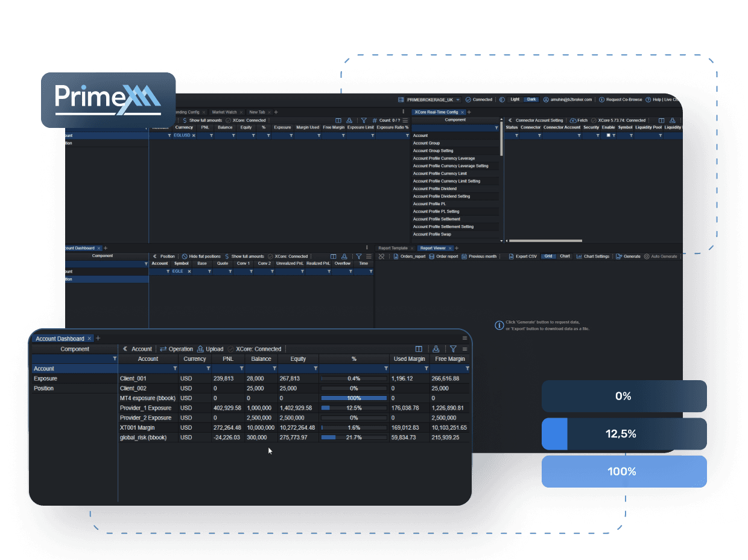
Task: Switch Report Viewer to Chart view
Action: click(565, 256)
